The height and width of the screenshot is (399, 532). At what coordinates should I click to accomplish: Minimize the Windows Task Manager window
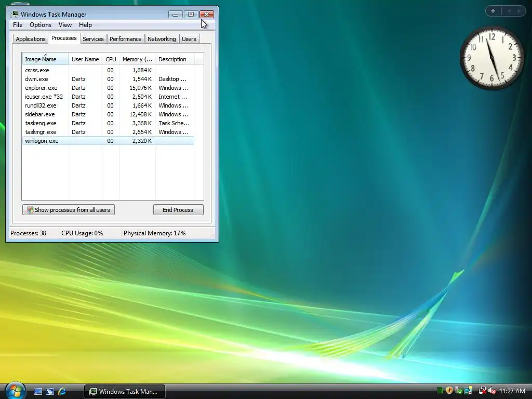click(x=175, y=14)
